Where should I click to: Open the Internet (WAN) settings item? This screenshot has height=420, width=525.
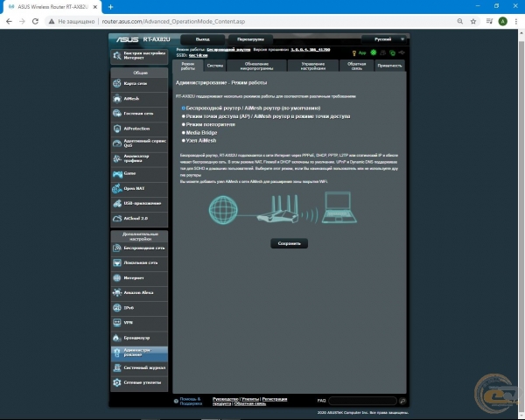coord(139,278)
